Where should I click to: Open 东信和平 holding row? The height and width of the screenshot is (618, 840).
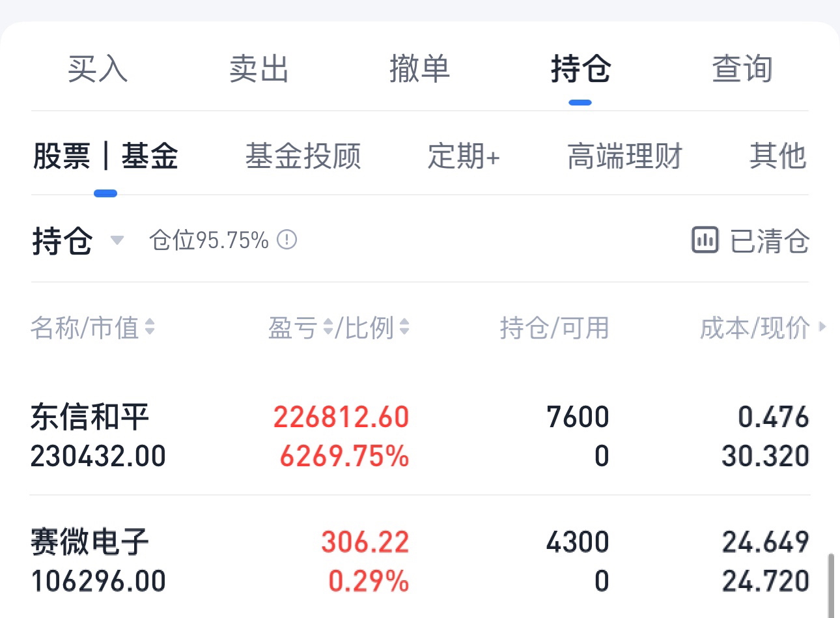[420, 436]
